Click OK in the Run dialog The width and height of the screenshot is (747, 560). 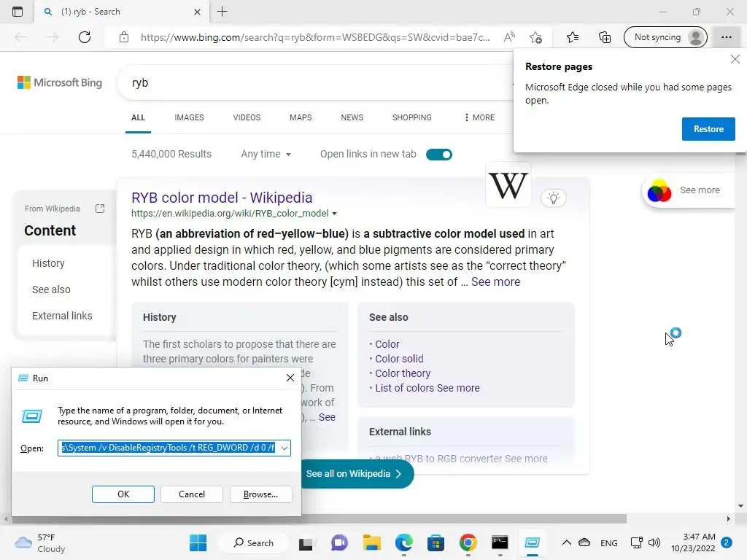point(123,494)
